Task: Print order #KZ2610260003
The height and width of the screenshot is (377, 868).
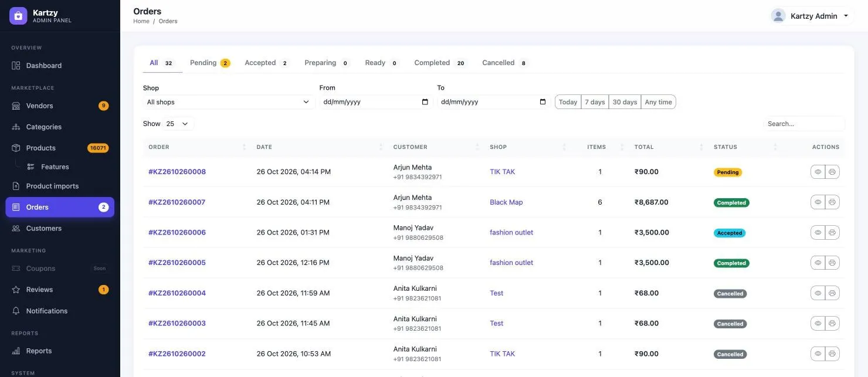Action: click(x=832, y=323)
